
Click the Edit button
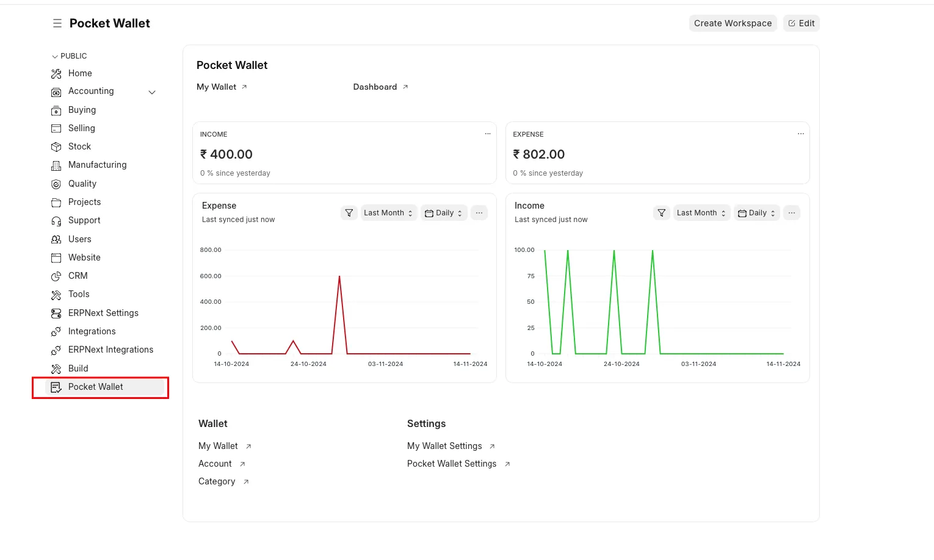802,23
